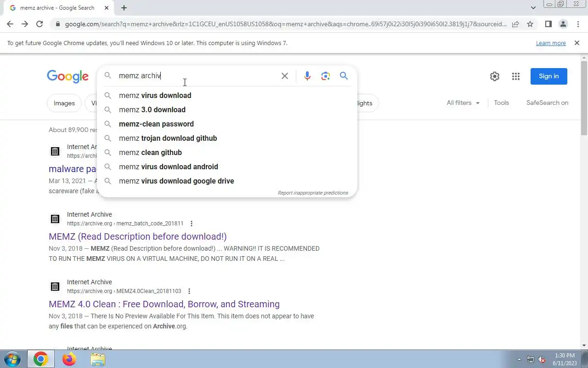Open the Chrome profile menu

(563, 24)
